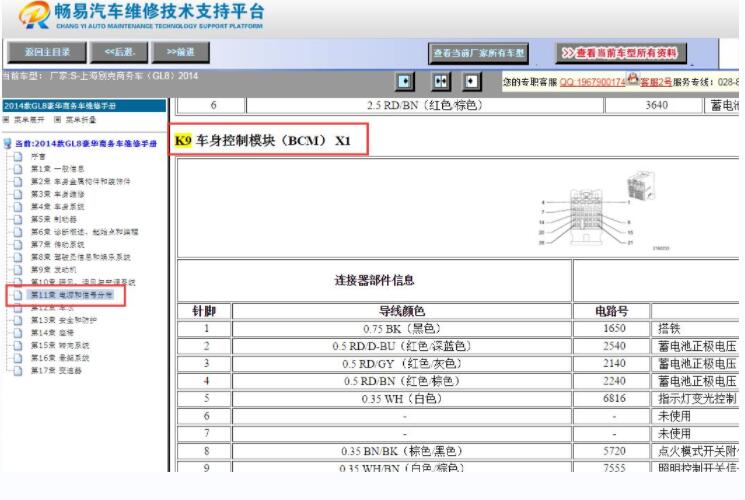Click K9 车身控制模块 (BCM) X1 heading
The height and width of the screenshot is (500, 745).
pyautogui.click(x=263, y=140)
